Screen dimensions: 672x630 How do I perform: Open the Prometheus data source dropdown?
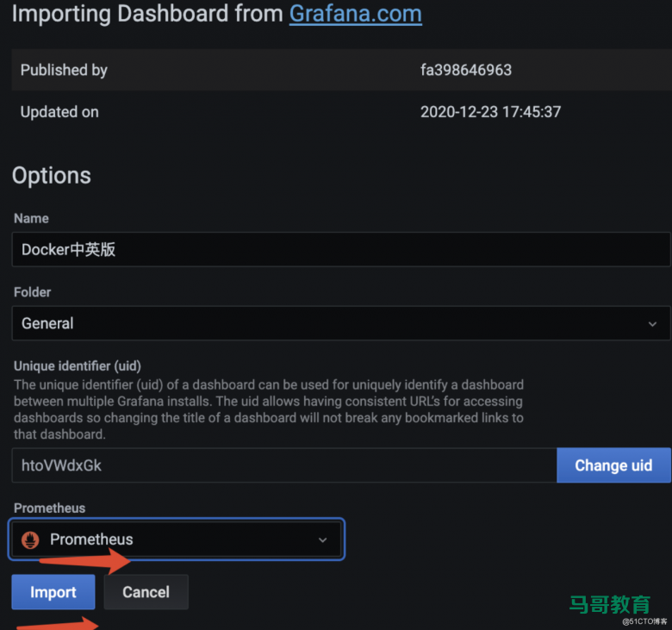176,540
